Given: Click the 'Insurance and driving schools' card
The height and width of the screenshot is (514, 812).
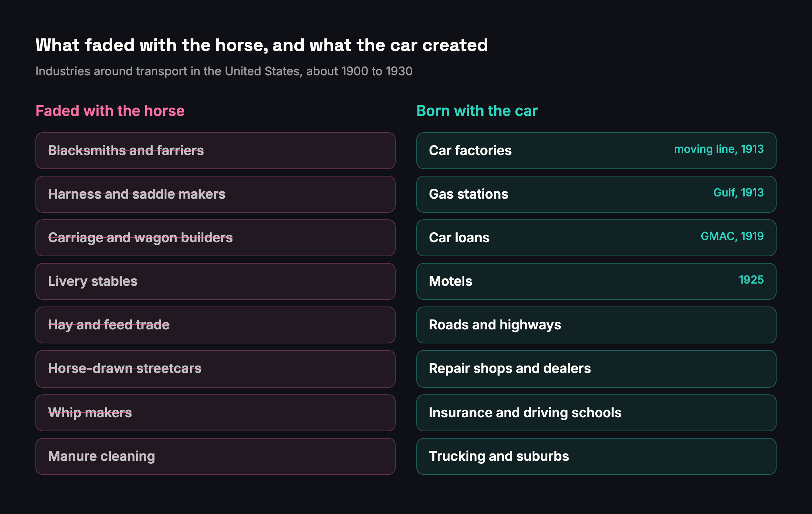Looking at the screenshot, I should [x=596, y=413].
